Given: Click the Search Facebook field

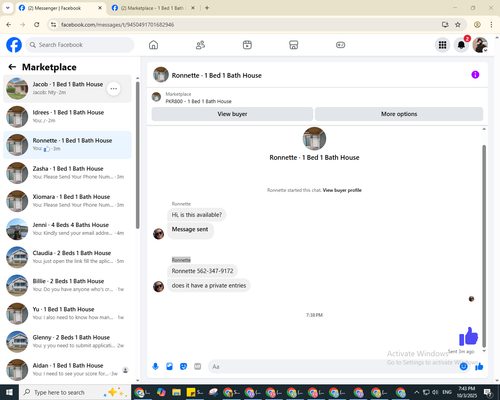Looking at the screenshot, I should tap(80, 45).
